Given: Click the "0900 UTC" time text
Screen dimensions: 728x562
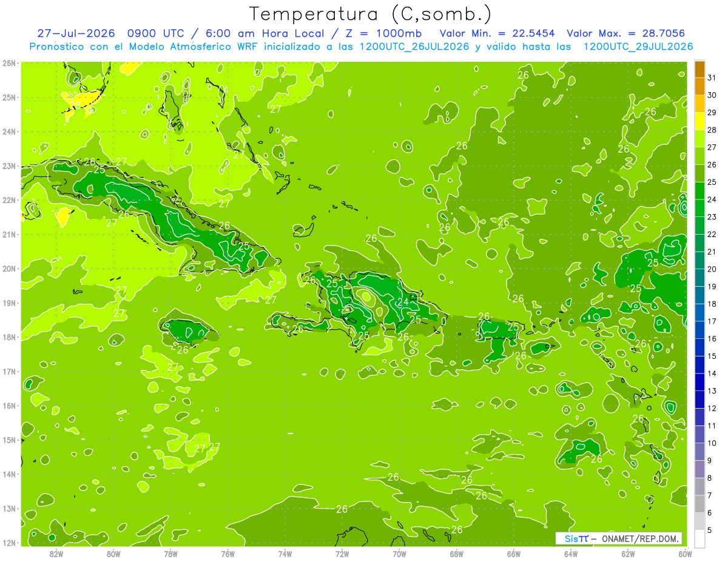Looking at the screenshot, I should (x=157, y=33).
